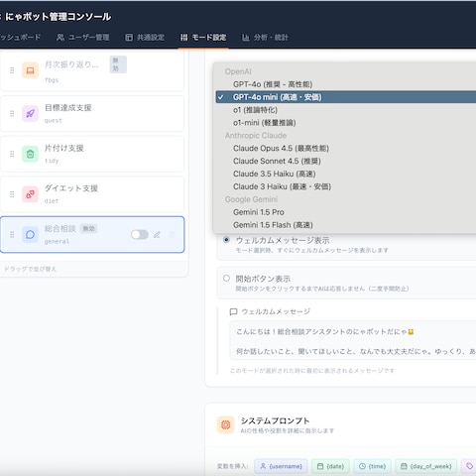The width and height of the screenshot is (476, 476).
Task: Open the ユーザー管理 tab
Action: click(x=83, y=38)
